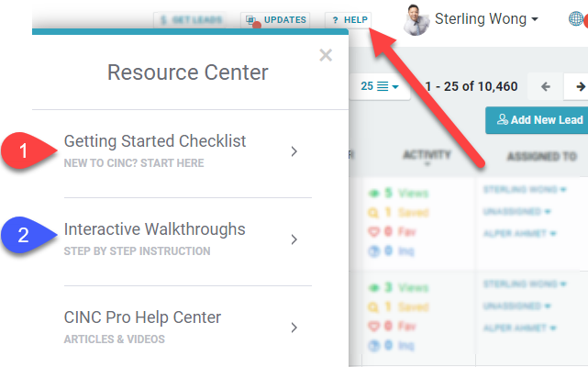Viewport: 588px width, 367px height.
Task: Click Sterling Wong's profile avatar
Action: coord(417,18)
